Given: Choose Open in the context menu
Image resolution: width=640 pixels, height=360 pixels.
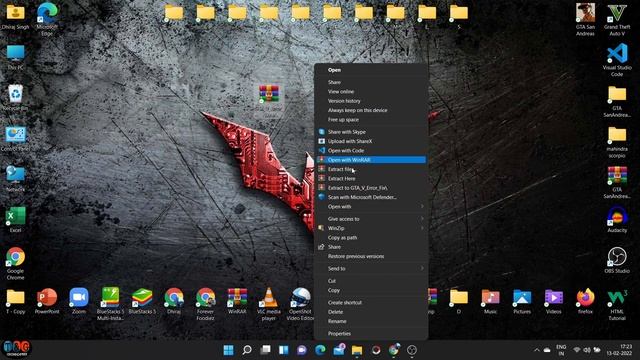Looking at the screenshot, I should point(371,70).
